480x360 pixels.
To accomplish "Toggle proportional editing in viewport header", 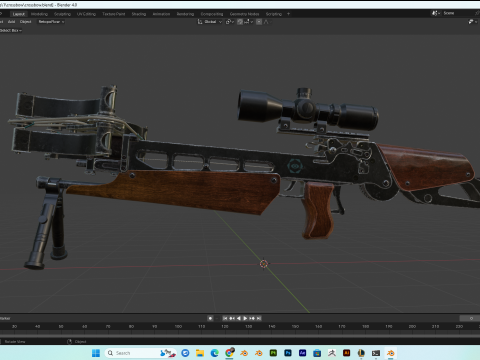I will tap(259, 22).
